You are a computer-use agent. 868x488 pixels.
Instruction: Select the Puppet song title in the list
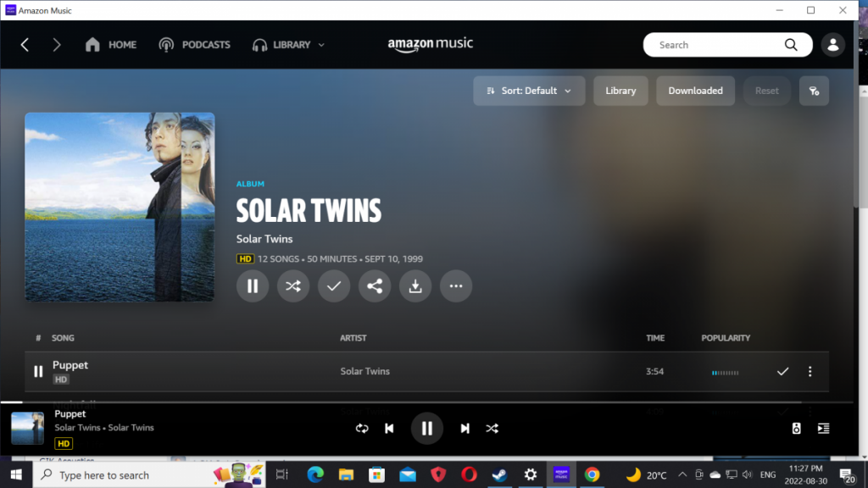click(x=70, y=365)
